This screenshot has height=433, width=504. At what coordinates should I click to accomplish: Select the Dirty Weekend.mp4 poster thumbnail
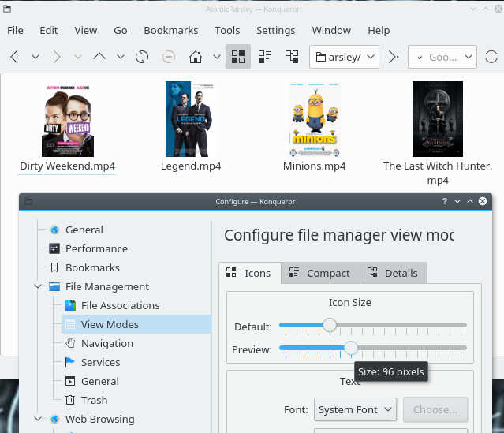click(x=68, y=119)
